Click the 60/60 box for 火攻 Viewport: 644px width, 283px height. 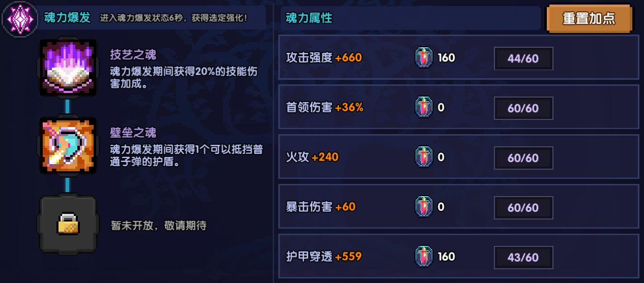(523, 158)
